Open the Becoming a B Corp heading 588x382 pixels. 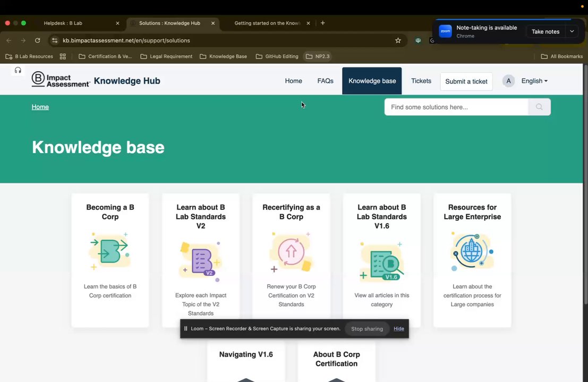point(110,212)
